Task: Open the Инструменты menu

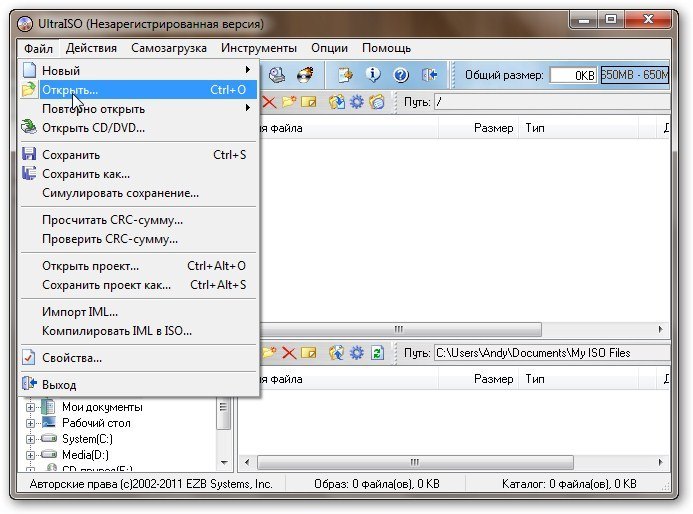Action: (x=259, y=48)
